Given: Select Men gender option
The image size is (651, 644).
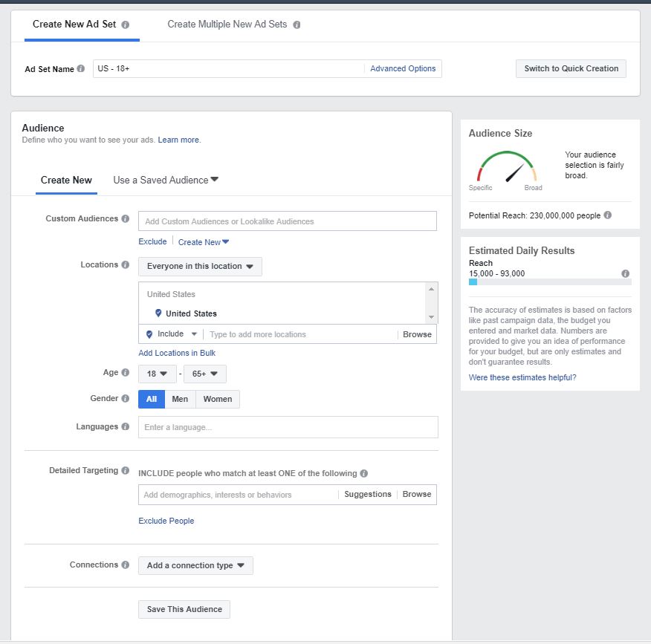Looking at the screenshot, I should 180,399.
